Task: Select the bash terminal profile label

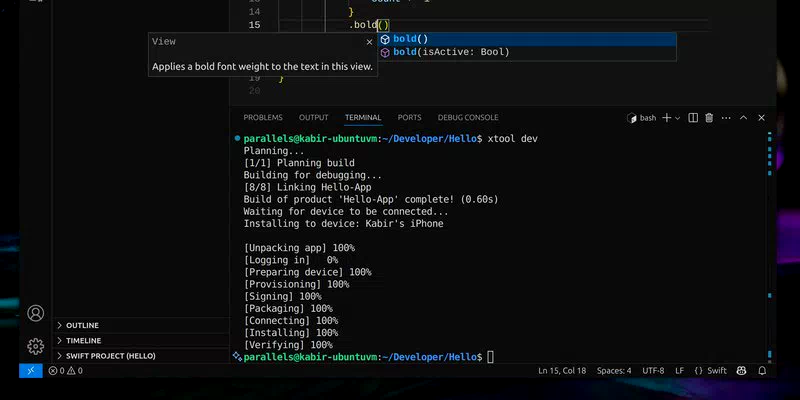Action: click(642, 118)
